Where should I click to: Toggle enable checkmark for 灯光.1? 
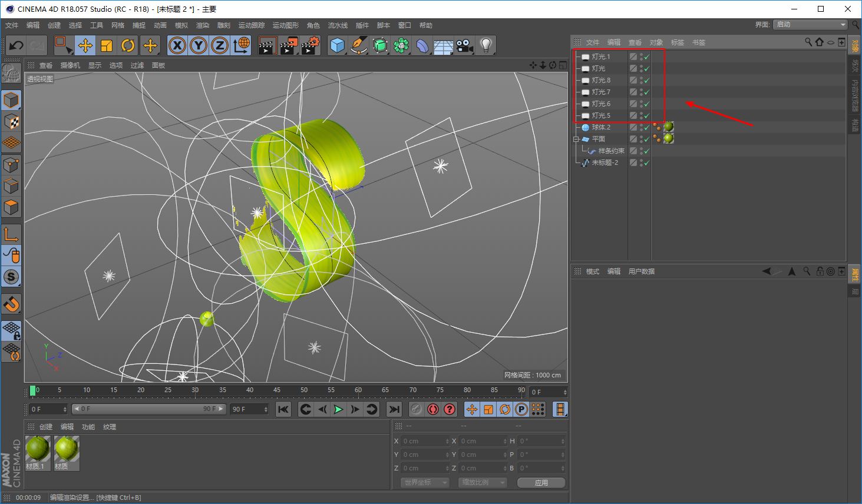[x=647, y=57]
